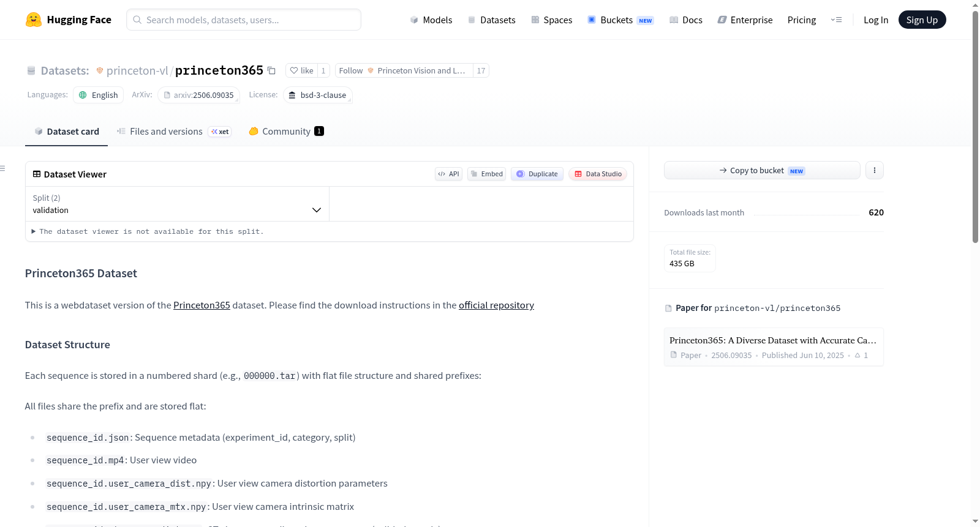The image size is (980, 527).
Task: Switch to Files and versions tab
Action: click(174, 131)
